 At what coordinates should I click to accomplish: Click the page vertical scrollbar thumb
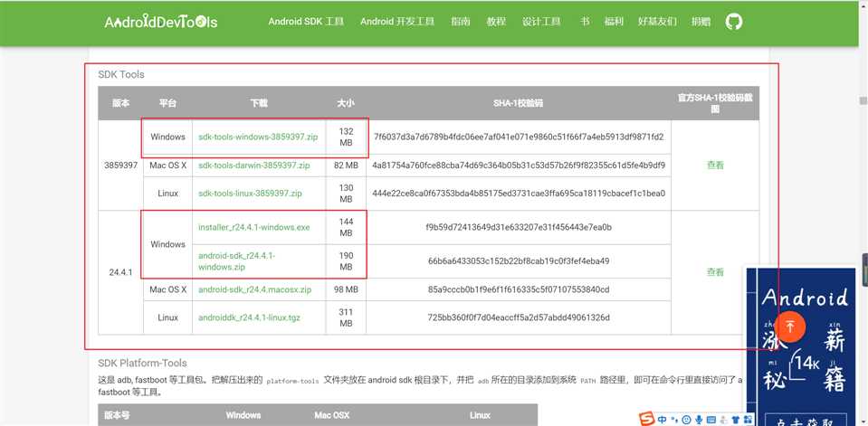(x=863, y=100)
